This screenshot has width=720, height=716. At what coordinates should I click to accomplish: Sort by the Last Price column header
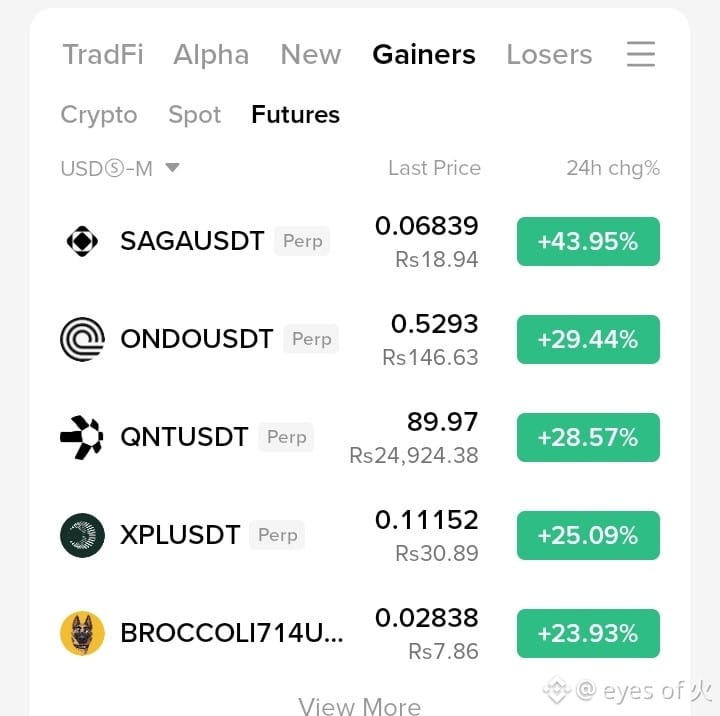tap(434, 168)
